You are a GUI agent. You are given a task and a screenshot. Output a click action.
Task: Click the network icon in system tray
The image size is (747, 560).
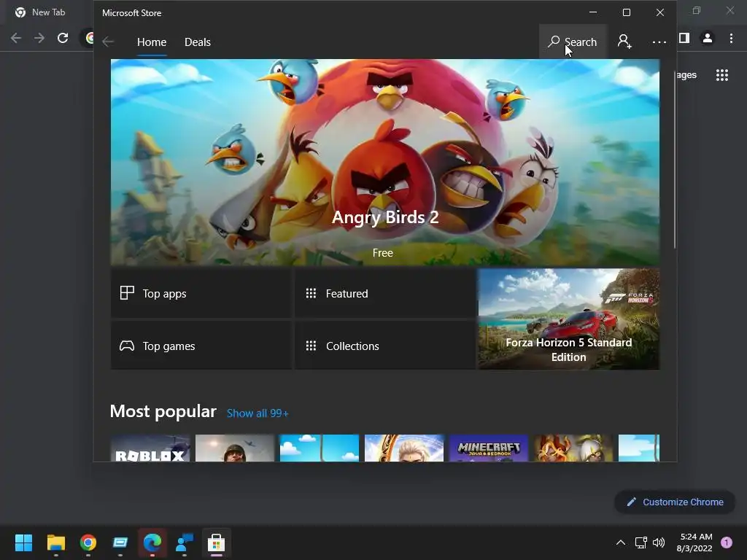coord(640,542)
